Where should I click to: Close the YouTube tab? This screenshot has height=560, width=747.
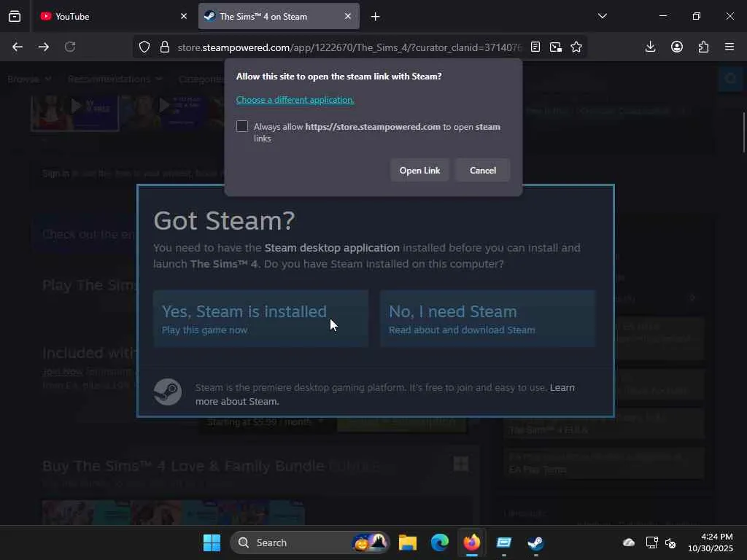point(184,16)
